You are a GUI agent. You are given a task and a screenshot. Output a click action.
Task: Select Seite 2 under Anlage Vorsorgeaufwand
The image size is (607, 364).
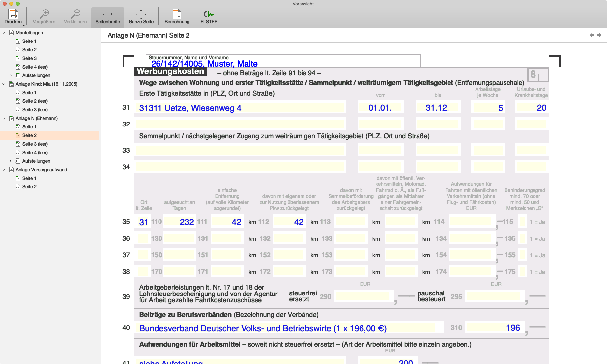(29, 187)
